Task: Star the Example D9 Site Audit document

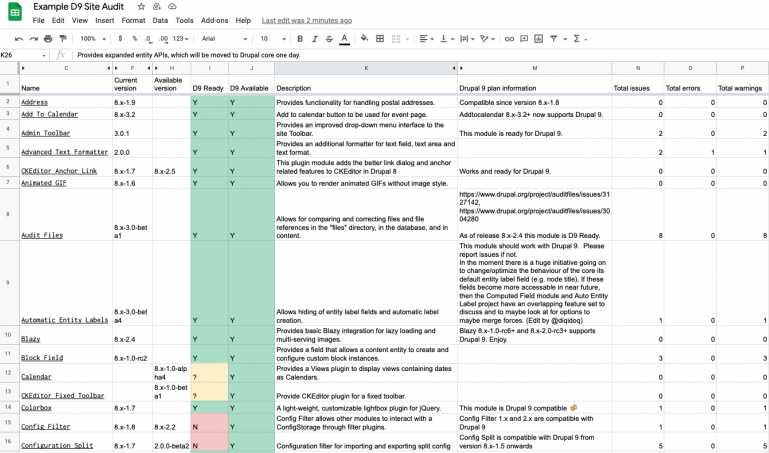Action: tap(141, 6)
